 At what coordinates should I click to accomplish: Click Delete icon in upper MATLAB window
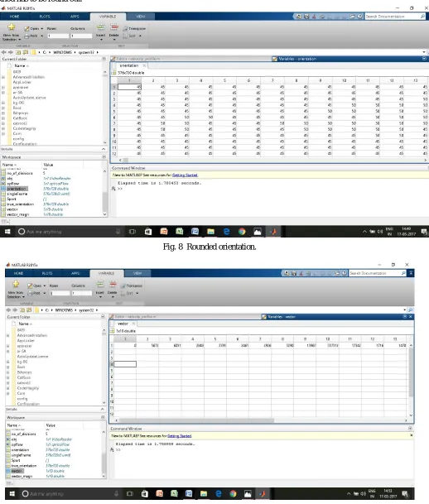pos(114,27)
